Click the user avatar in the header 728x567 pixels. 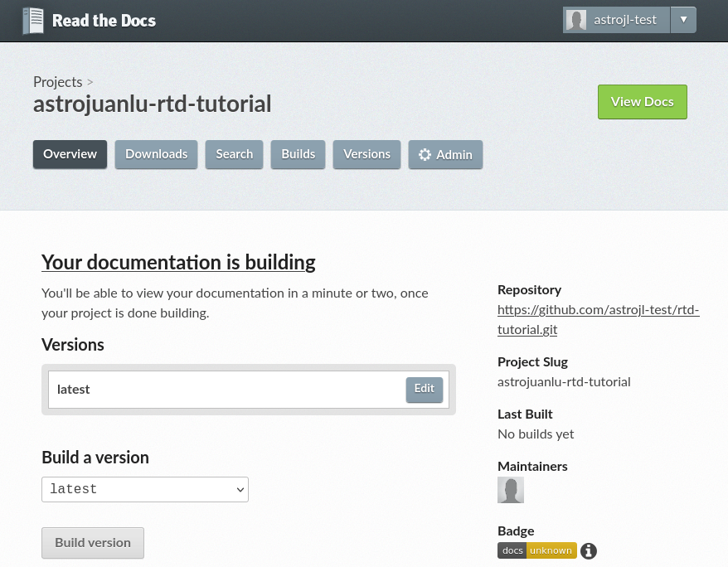[575, 20]
